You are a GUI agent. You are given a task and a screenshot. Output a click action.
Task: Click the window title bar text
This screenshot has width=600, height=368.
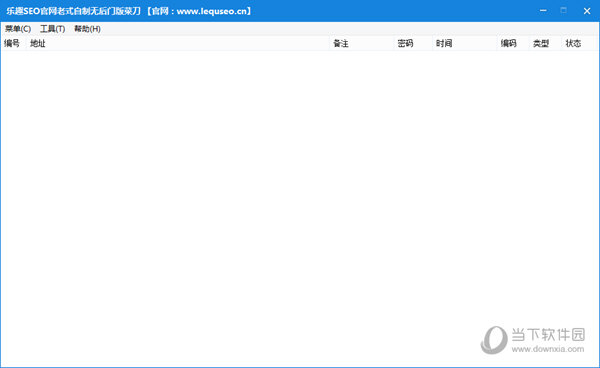pyautogui.click(x=129, y=11)
